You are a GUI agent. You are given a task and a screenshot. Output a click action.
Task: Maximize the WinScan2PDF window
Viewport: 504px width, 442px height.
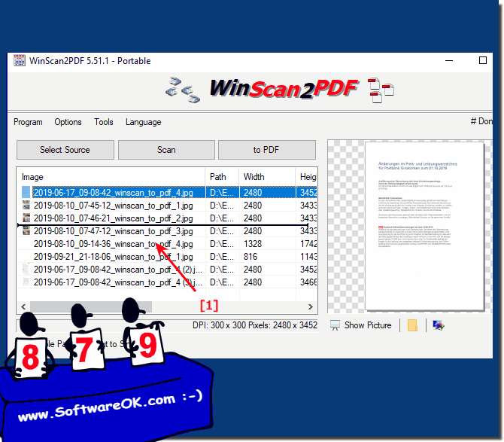point(482,60)
